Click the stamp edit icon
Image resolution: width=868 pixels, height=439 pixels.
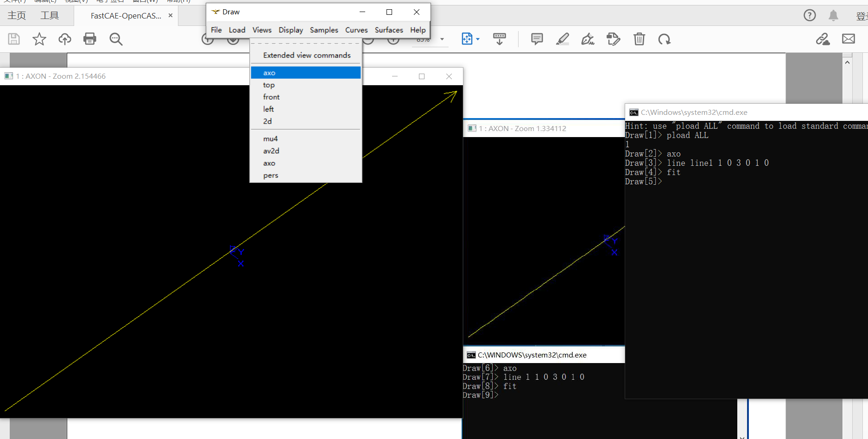614,39
